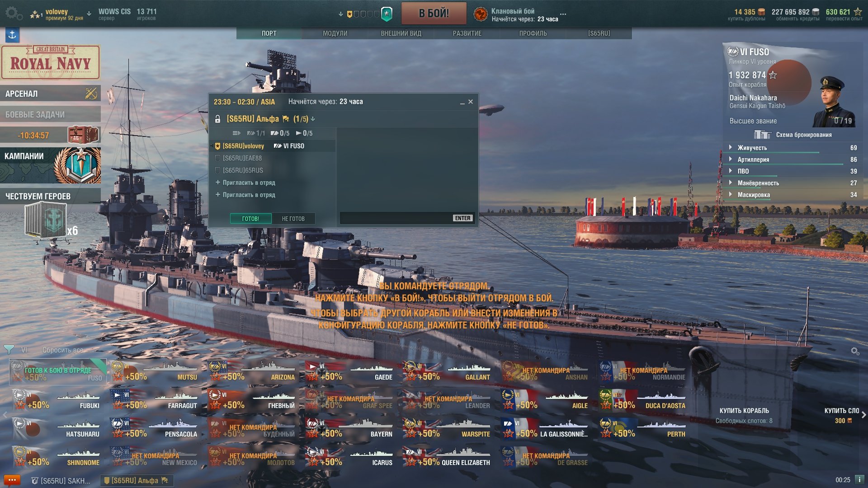Open the РАЗВИТИЕ tab
868x488 pixels.
[467, 33]
